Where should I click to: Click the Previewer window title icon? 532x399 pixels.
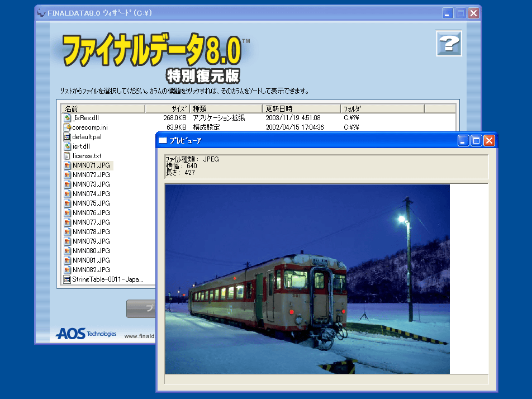coord(163,140)
